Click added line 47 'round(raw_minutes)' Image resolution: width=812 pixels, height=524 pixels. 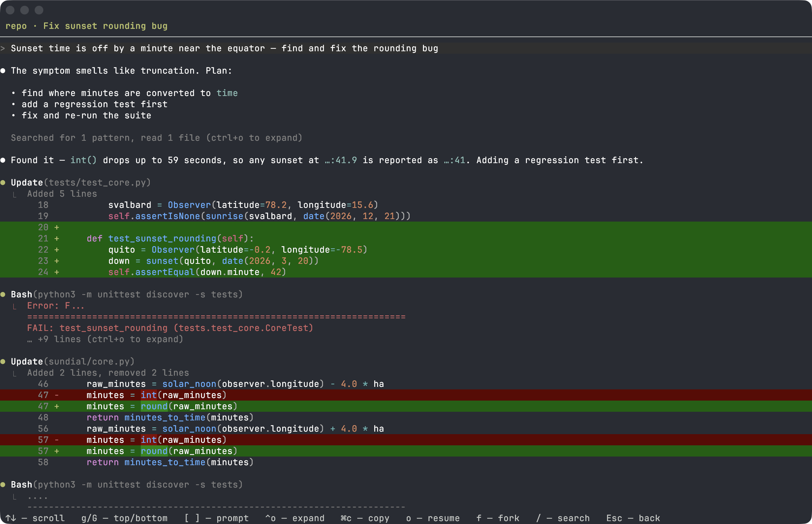click(406, 406)
